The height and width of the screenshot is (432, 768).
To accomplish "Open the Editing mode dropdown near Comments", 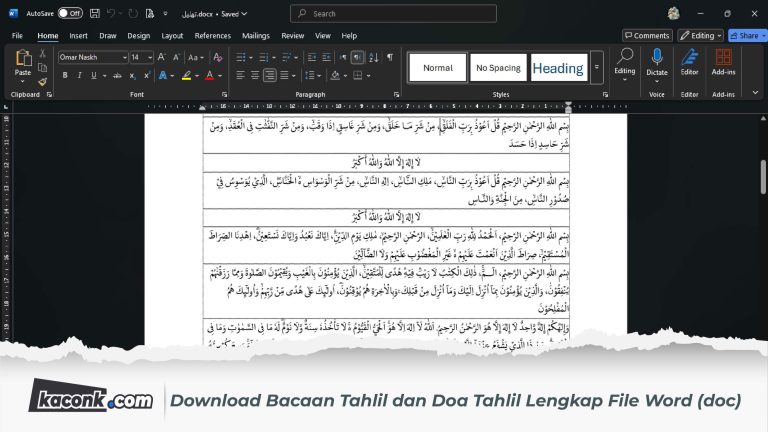I will [x=701, y=35].
